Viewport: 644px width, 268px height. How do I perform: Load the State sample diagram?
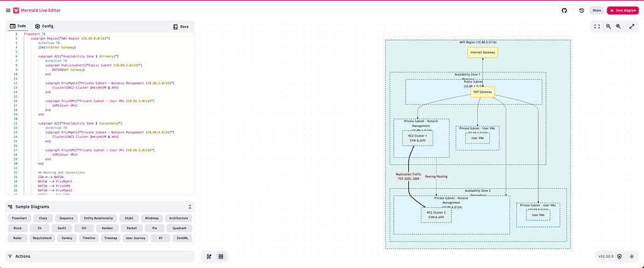point(129,218)
